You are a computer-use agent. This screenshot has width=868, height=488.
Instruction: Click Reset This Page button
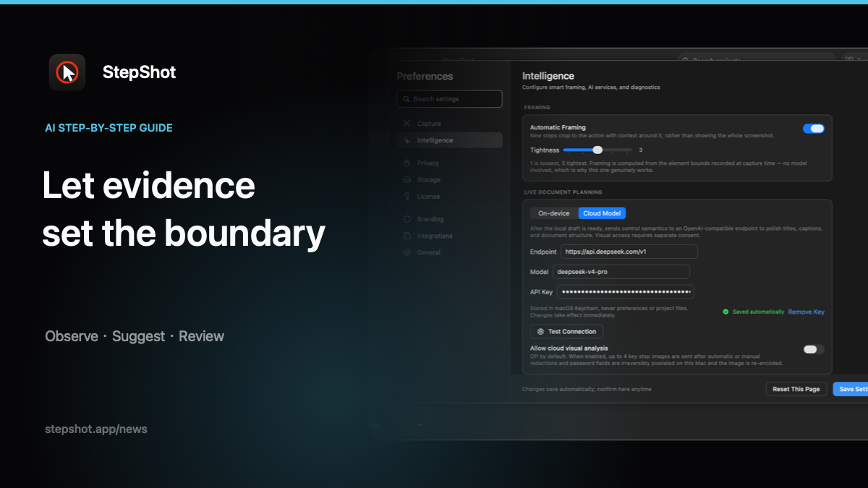796,389
